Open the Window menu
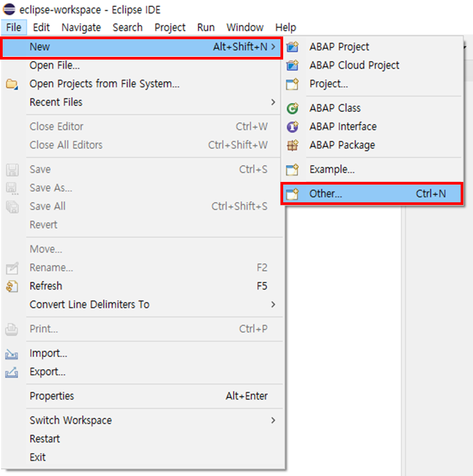 245,27
